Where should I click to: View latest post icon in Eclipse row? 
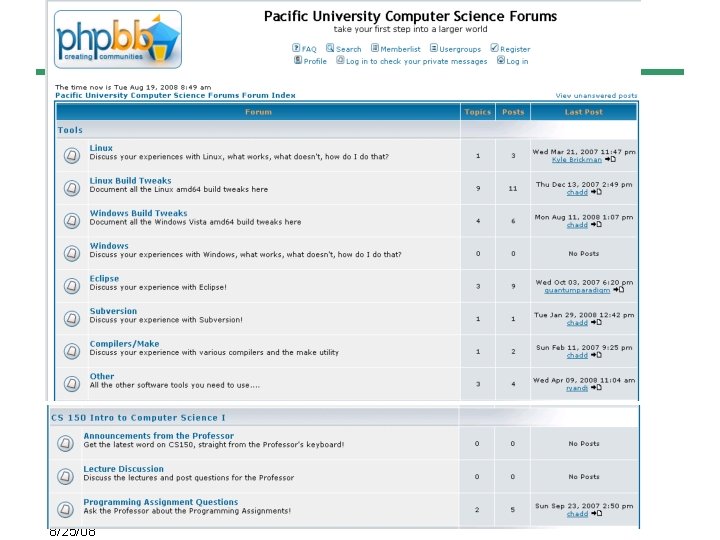(619, 290)
